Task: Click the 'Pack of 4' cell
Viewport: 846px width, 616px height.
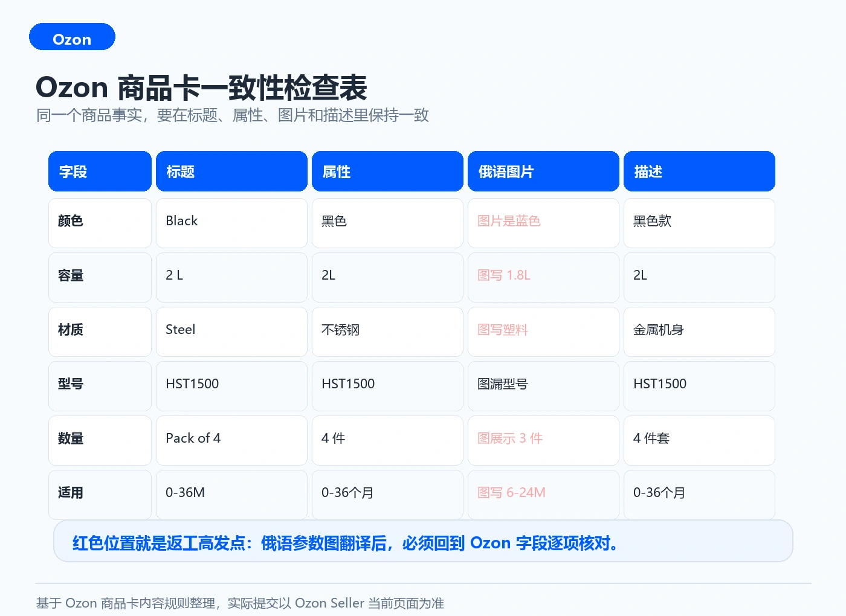Action: coord(231,440)
